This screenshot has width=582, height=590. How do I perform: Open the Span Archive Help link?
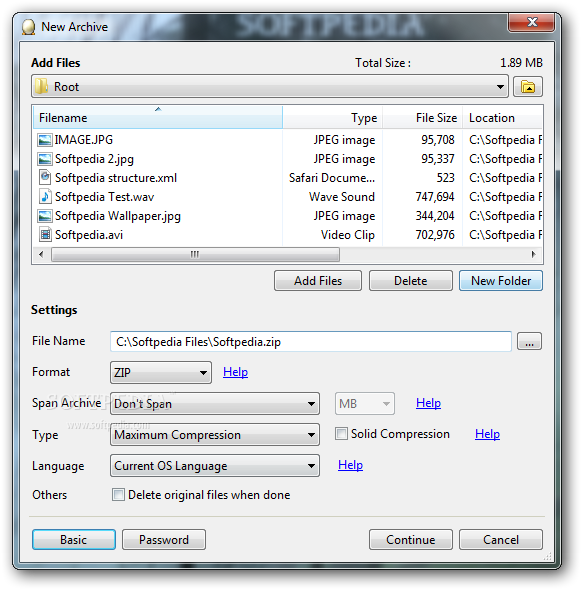pos(428,403)
